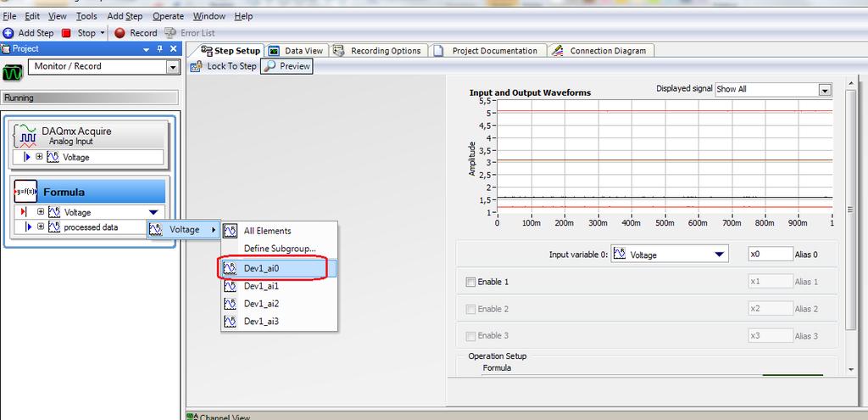
Task: Switch to the Recording Options tab
Action: coord(379,50)
